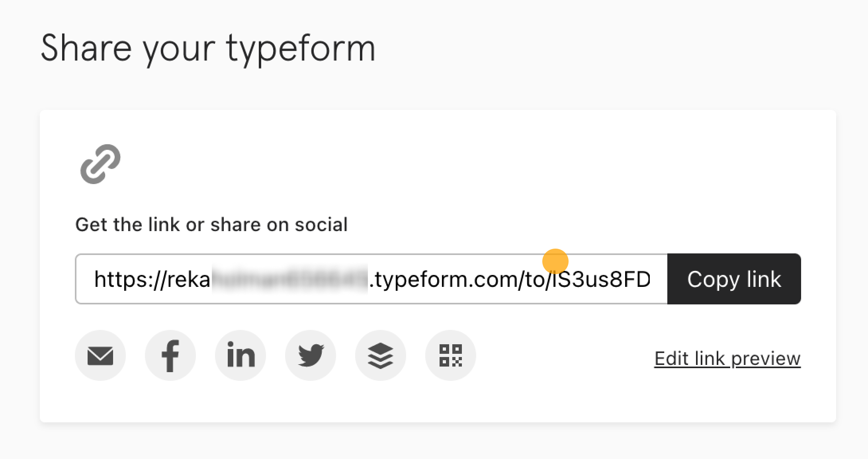Click the gray chain link icon
868x459 pixels.
point(100,164)
